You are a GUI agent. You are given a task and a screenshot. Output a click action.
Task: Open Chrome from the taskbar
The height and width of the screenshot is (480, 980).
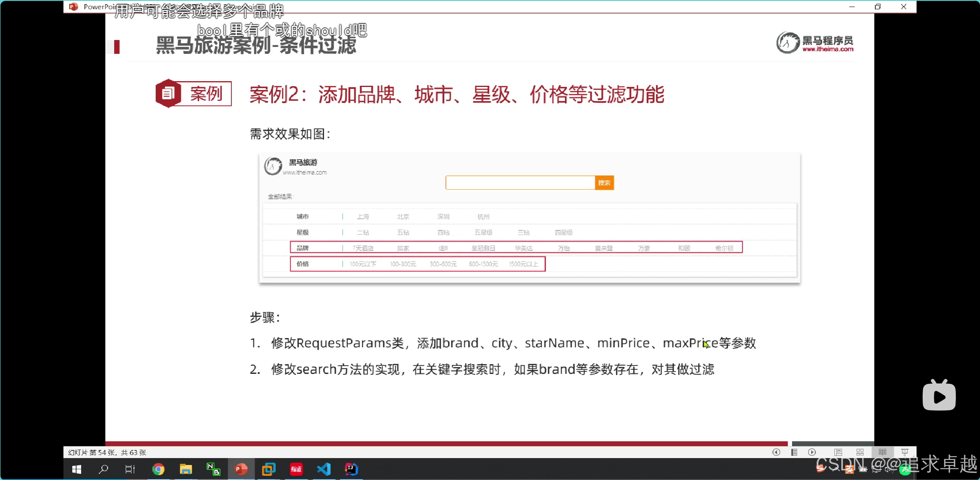tap(158, 469)
